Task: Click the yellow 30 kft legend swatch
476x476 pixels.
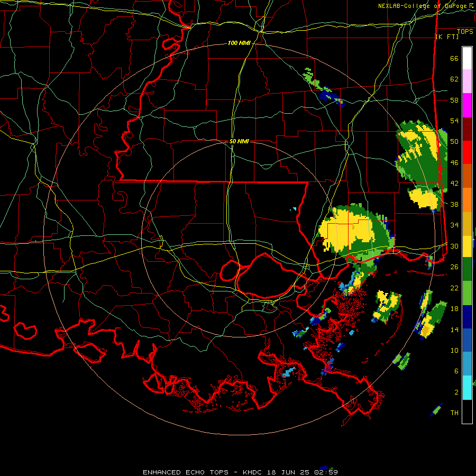Action: tap(467, 246)
